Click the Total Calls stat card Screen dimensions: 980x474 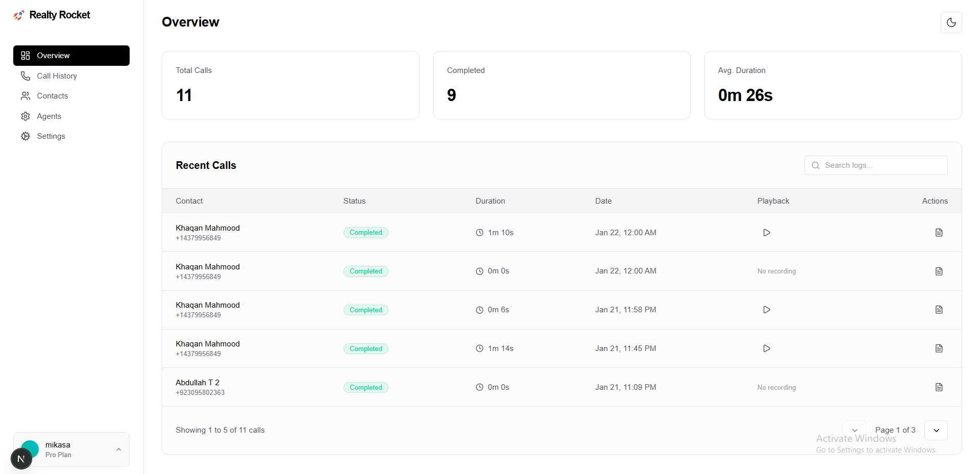290,85
